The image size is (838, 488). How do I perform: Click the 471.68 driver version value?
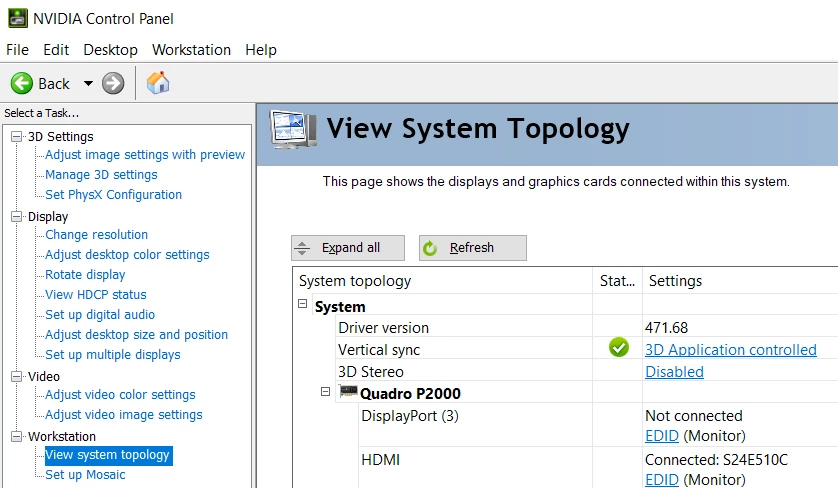tap(666, 328)
